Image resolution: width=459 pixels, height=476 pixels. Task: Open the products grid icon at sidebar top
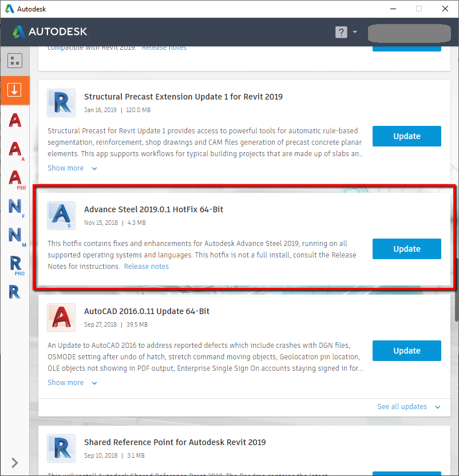(x=14, y=60)
